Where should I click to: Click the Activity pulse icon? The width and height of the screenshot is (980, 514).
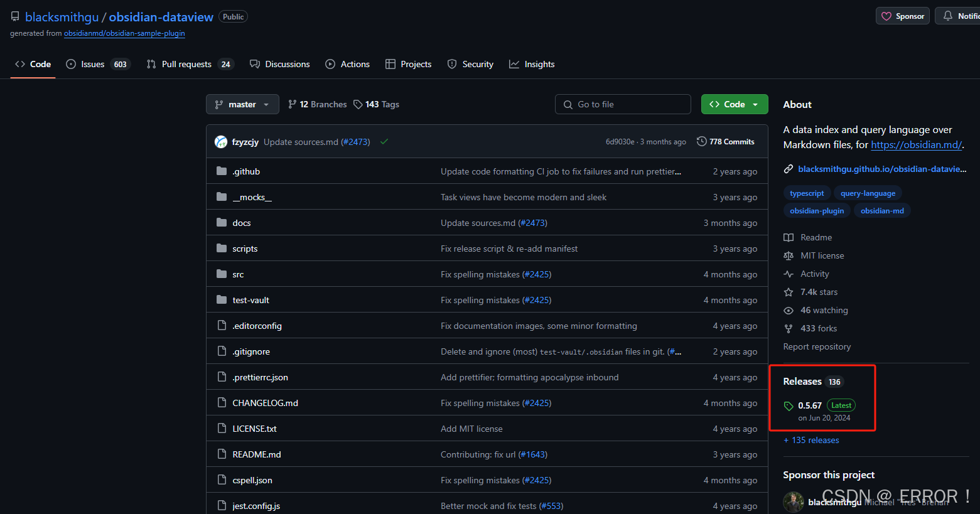click(x=789, y=274)
